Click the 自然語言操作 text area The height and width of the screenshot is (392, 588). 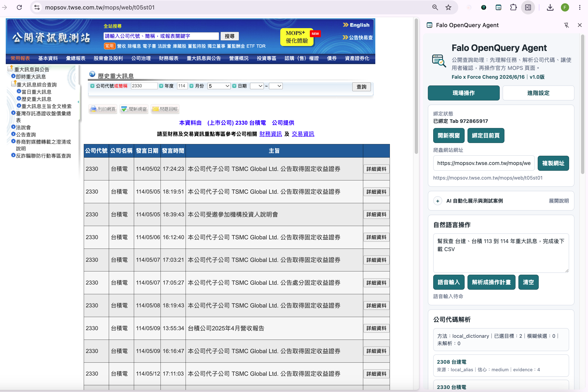click(x=501, y=253)
